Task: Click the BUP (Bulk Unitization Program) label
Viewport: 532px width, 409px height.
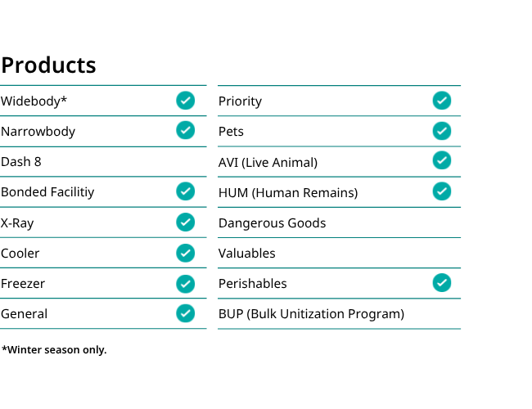Action: click(311, 314)
